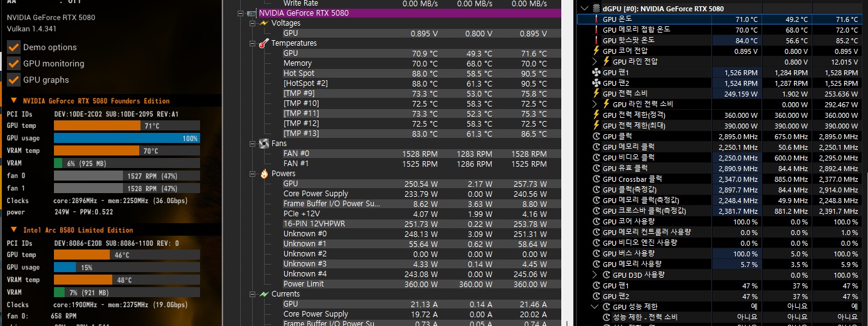Expand the GPU D3D 사용량 chevron

(595, 275)
